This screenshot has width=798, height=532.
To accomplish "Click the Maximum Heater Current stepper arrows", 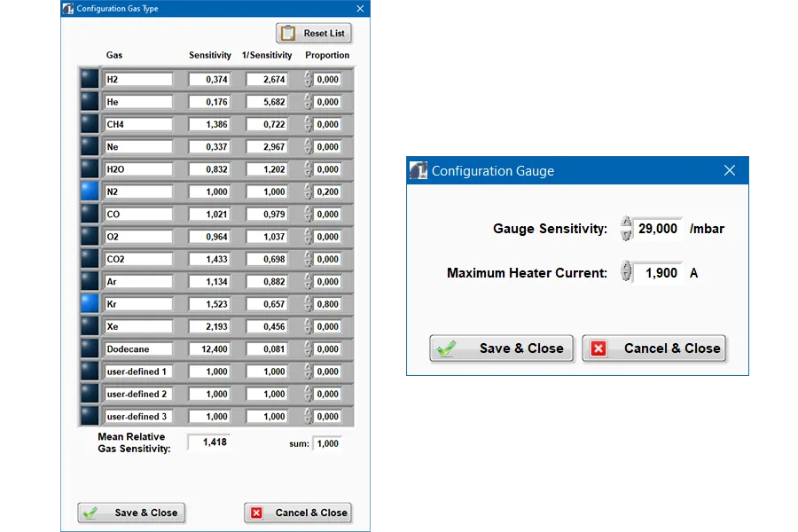I will (626, 273).
